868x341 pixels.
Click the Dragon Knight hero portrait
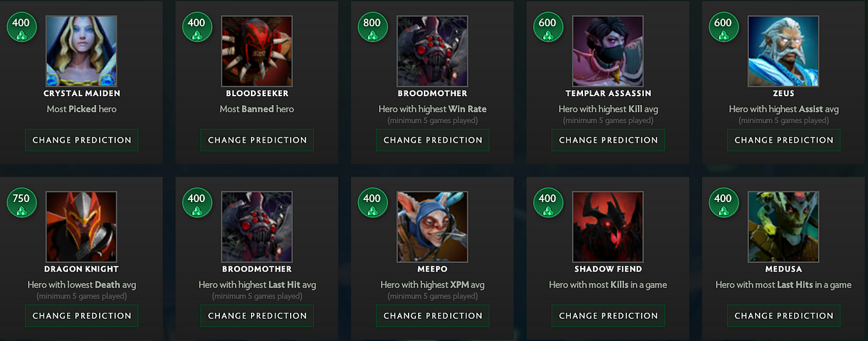click(81, 227)
